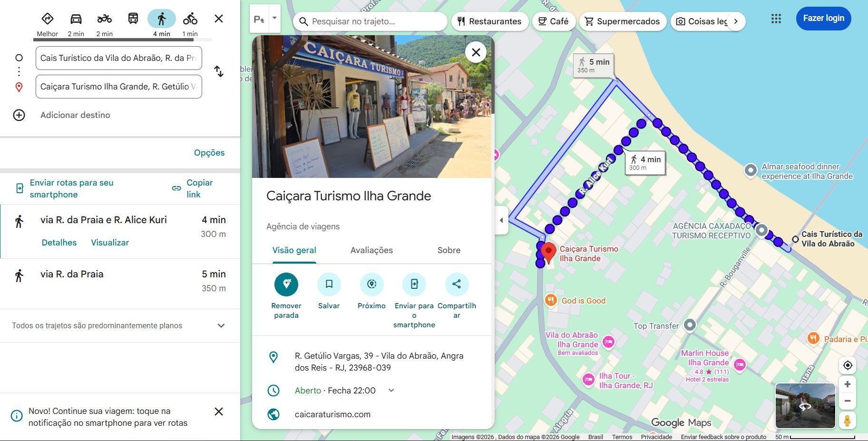Edit the Caiçara Turismo destination field

(x=119, y=87)
